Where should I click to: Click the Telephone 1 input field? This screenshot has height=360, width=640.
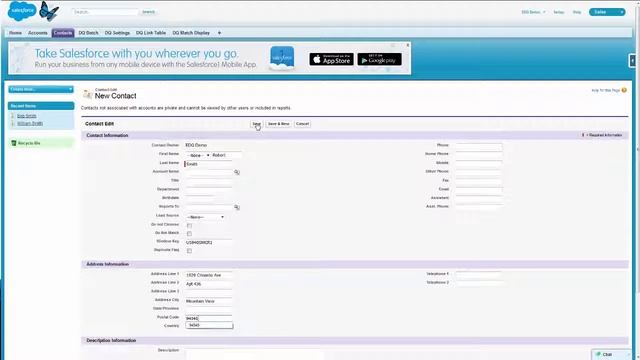tap(479, 275)
